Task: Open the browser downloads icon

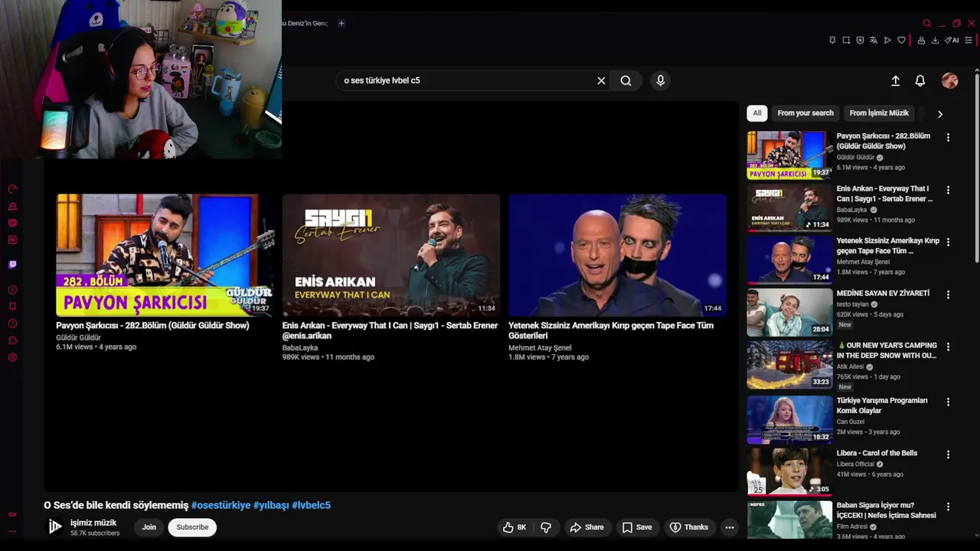Action: 935,41
